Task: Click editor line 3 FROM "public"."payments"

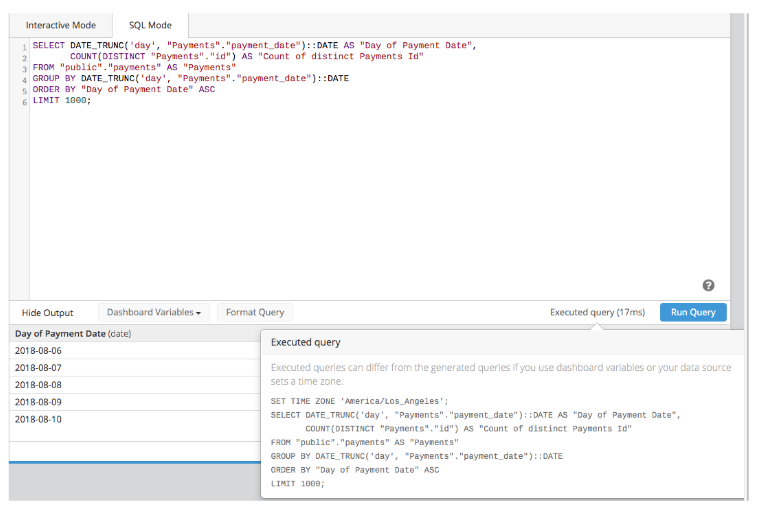Action: (134, 67)
